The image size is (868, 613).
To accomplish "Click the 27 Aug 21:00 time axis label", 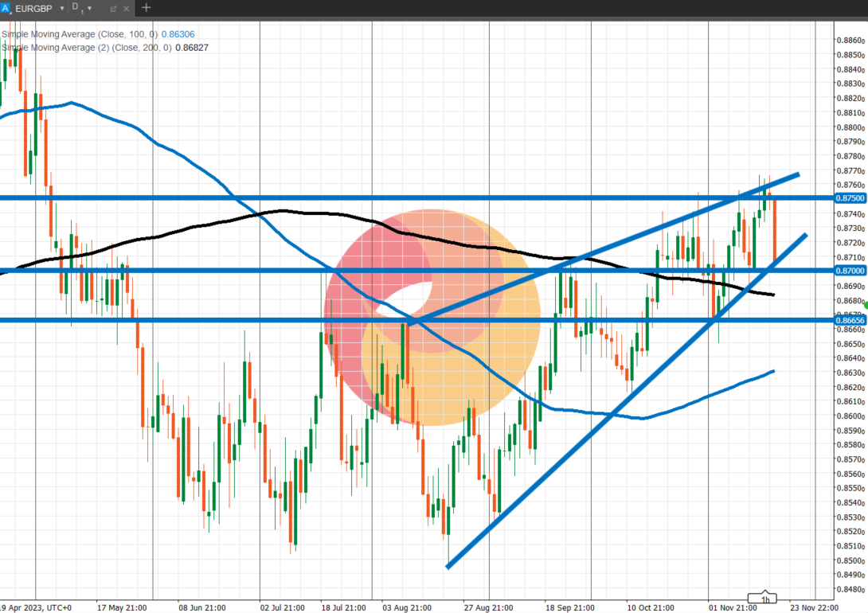I will pyautogui.click(x=488, y=607).
